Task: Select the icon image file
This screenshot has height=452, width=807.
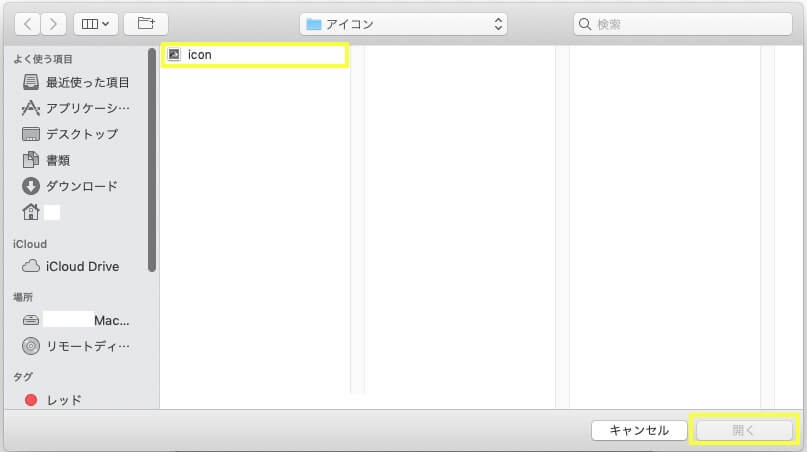Action: (x=255, y=55)
